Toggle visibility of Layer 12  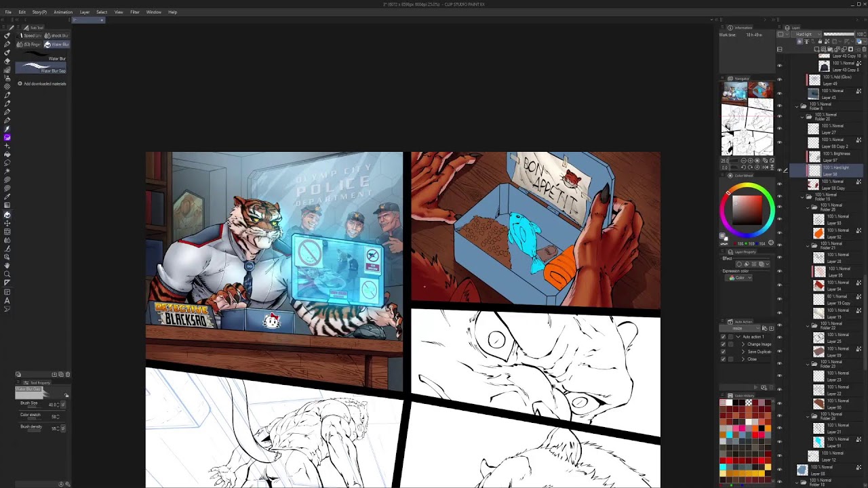779,457
